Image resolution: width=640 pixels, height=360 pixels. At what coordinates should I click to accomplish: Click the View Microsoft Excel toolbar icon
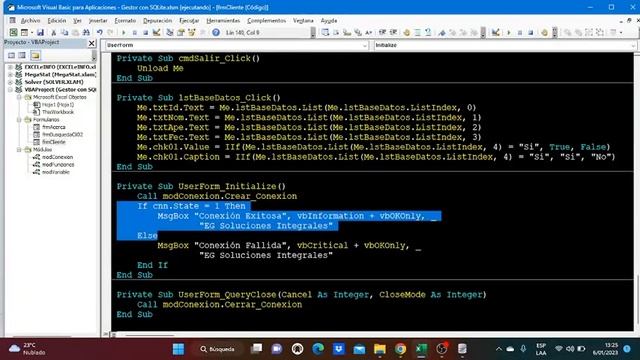(13, 32)
